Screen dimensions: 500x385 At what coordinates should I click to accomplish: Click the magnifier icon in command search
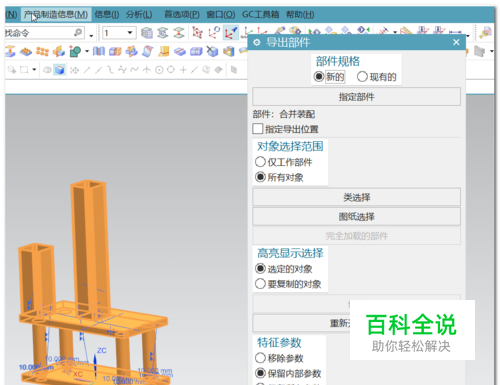[x=78, y=32]
